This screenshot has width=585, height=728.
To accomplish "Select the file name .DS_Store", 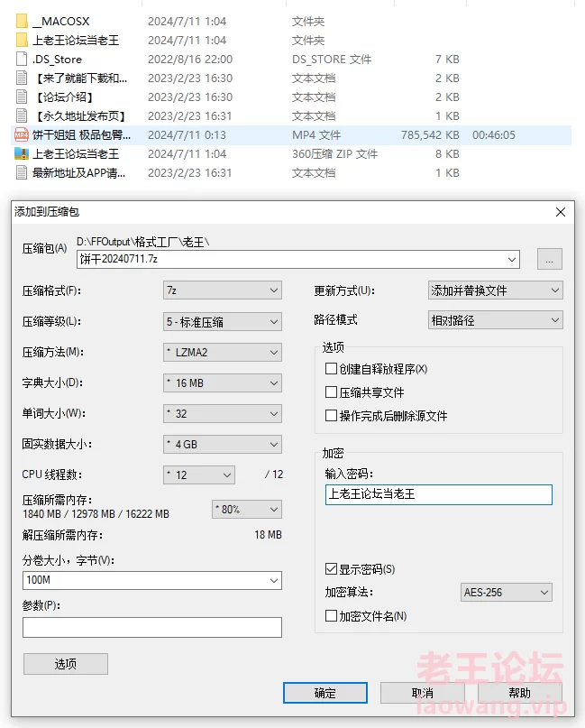I will (57, 60).
